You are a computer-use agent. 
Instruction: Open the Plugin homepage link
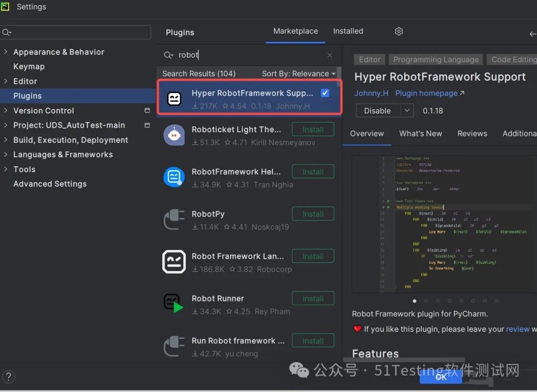(x=430, y=93)
